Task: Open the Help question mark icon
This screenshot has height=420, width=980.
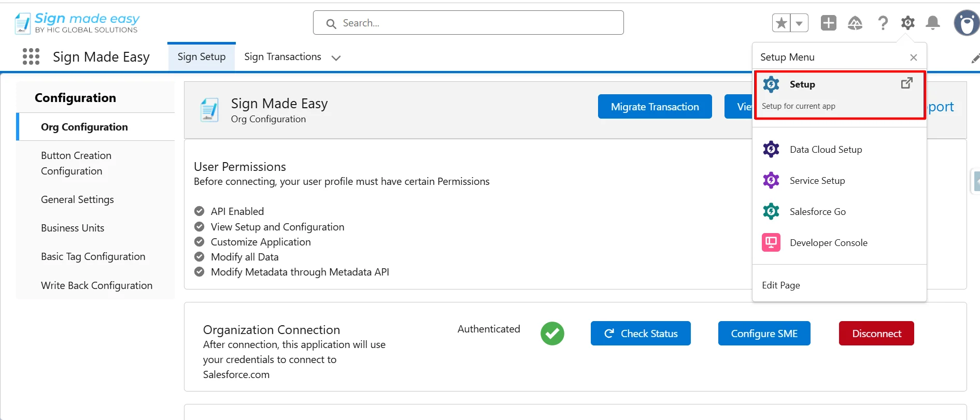Action: pyautogui.click(x=883, y=23)
